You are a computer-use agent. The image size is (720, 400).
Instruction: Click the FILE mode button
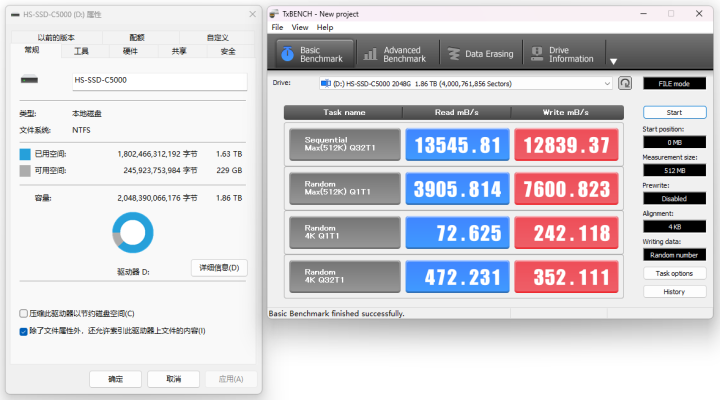[674, 84]
